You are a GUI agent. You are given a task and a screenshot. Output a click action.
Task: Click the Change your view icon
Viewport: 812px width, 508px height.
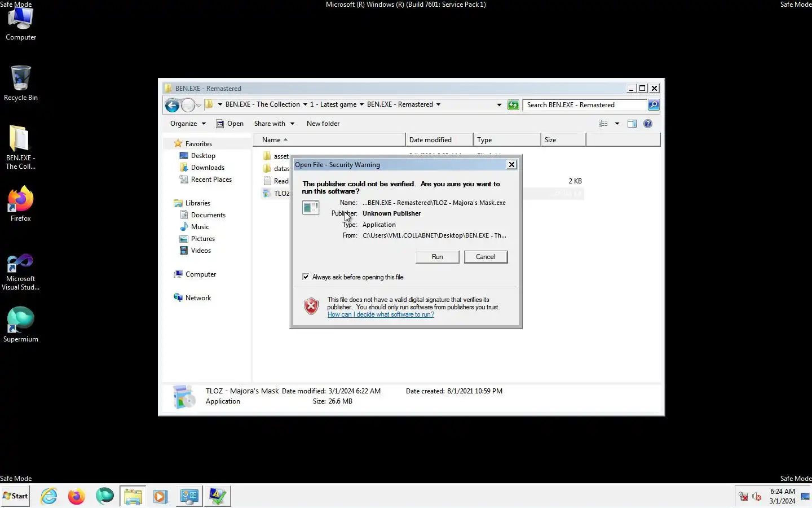pos(603,124)
